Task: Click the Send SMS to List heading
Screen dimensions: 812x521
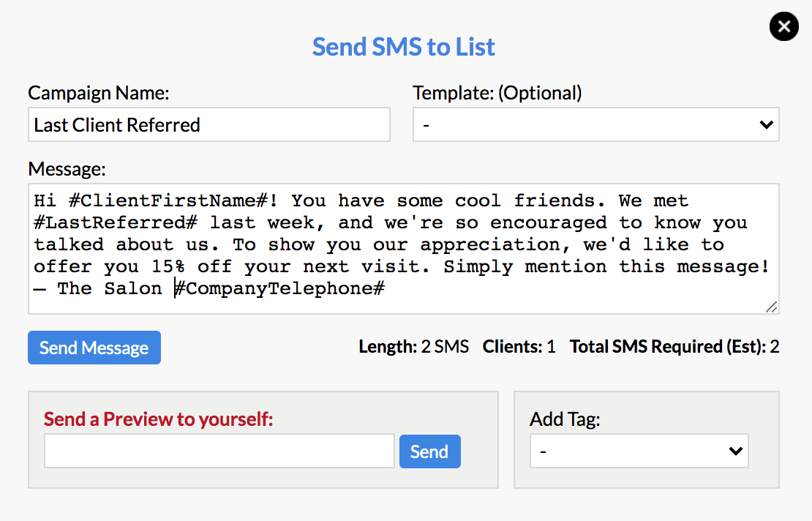Action: coord(403,47)
